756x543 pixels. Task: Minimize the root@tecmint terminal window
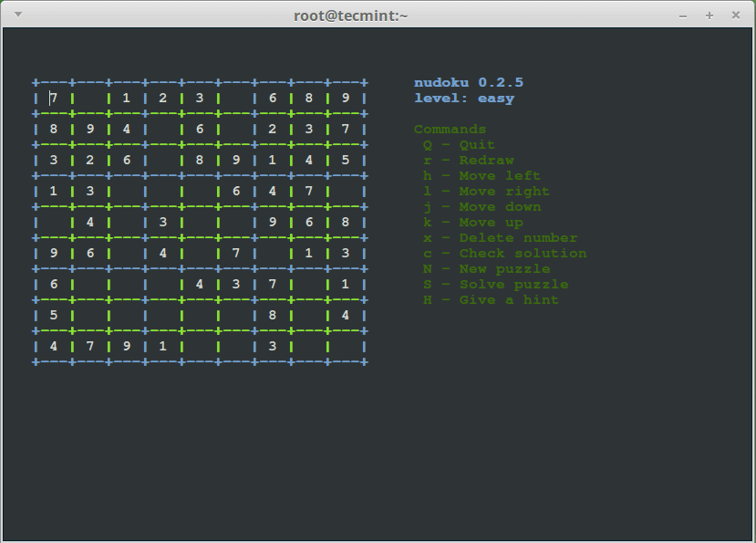tap(683, 16)
